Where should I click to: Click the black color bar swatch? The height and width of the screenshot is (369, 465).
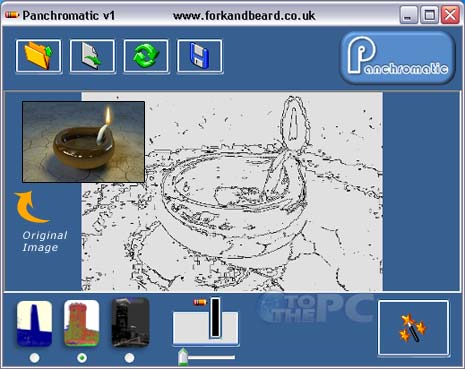point(215,318)
